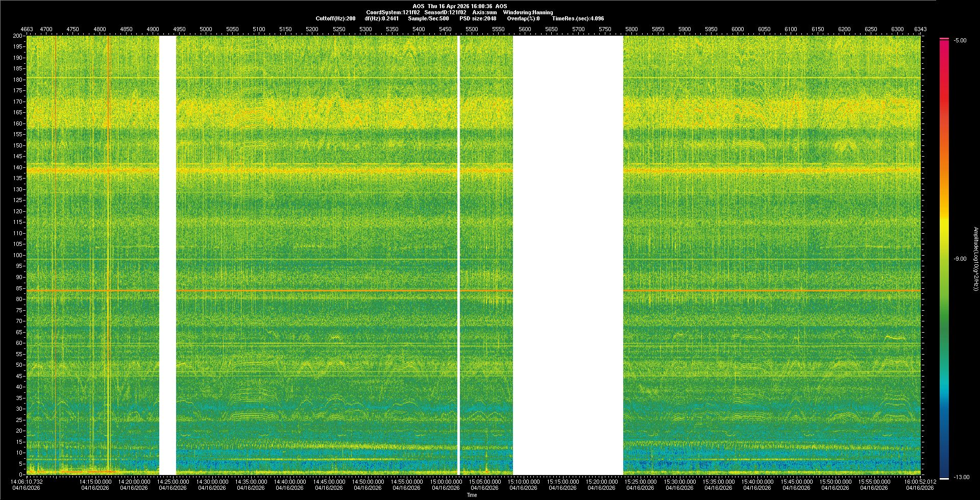Click the PSD size:2048 parameter text

point(478,18)
